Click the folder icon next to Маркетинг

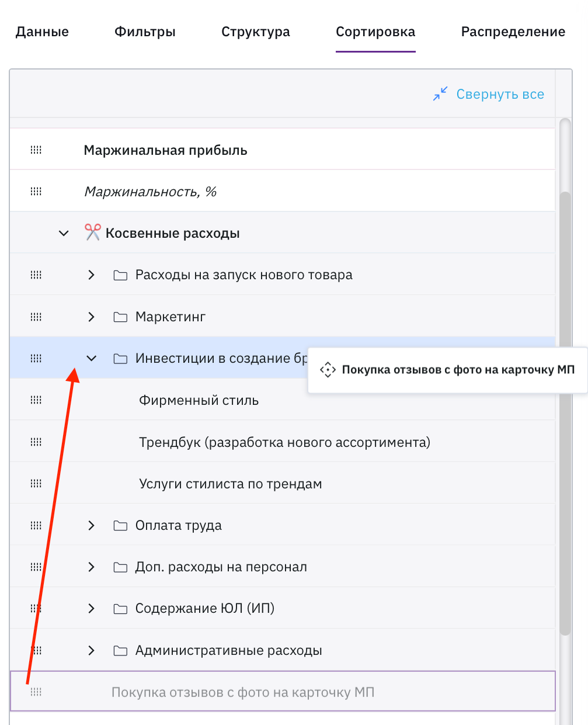(120, 317)
